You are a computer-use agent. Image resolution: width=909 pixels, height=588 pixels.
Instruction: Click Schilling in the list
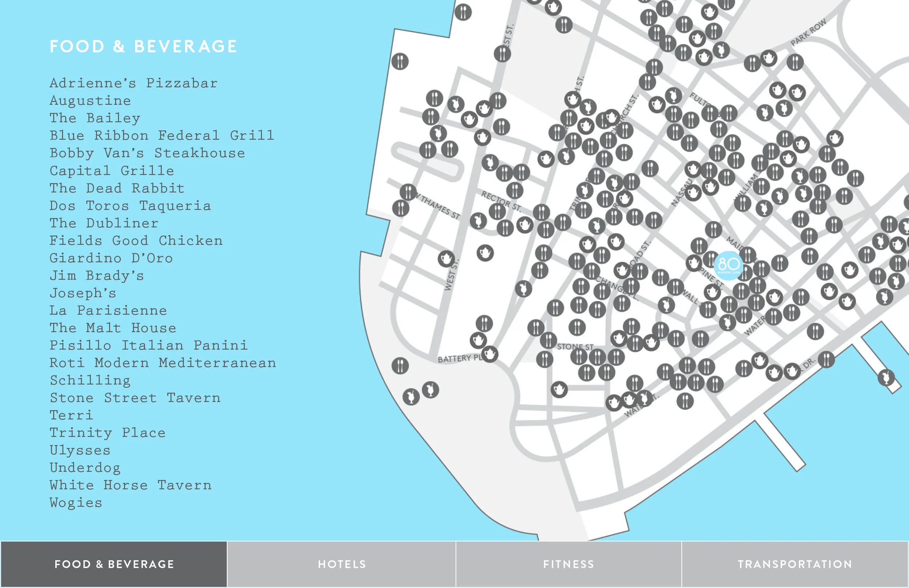[x=90, y=380]
